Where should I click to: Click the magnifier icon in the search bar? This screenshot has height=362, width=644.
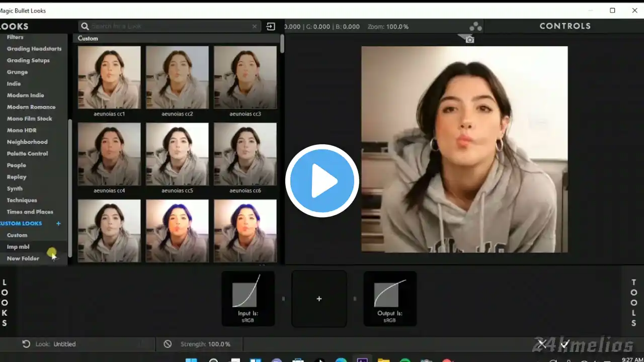[85, 26]
